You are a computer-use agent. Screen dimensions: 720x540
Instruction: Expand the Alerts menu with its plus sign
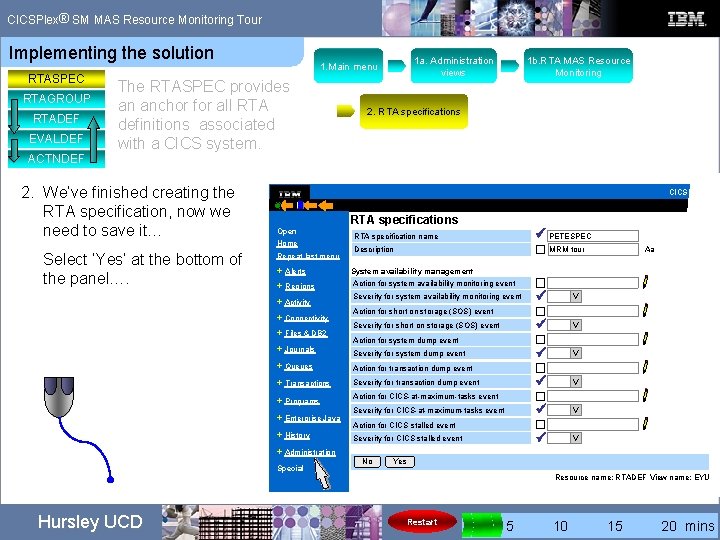click(279, 271)
